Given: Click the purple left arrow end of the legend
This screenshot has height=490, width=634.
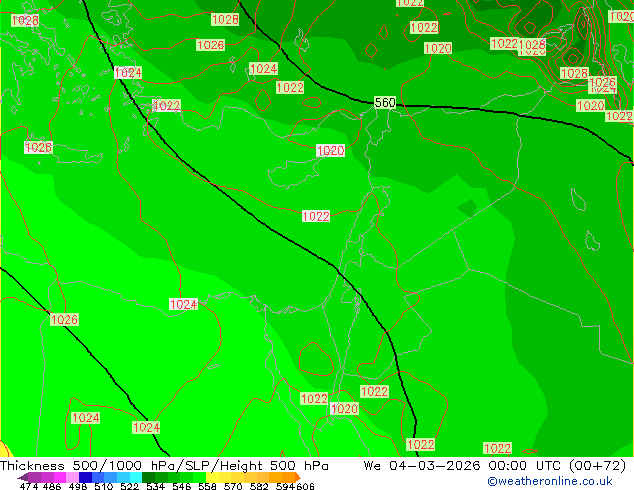Looking at the screenshot, I should pos(23,477).
